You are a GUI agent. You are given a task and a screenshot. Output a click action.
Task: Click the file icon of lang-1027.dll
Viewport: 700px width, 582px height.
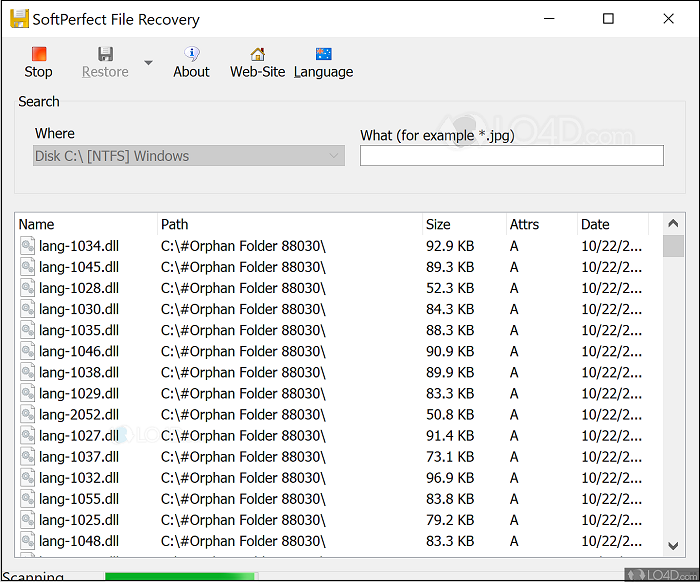(x=28, y=436)
